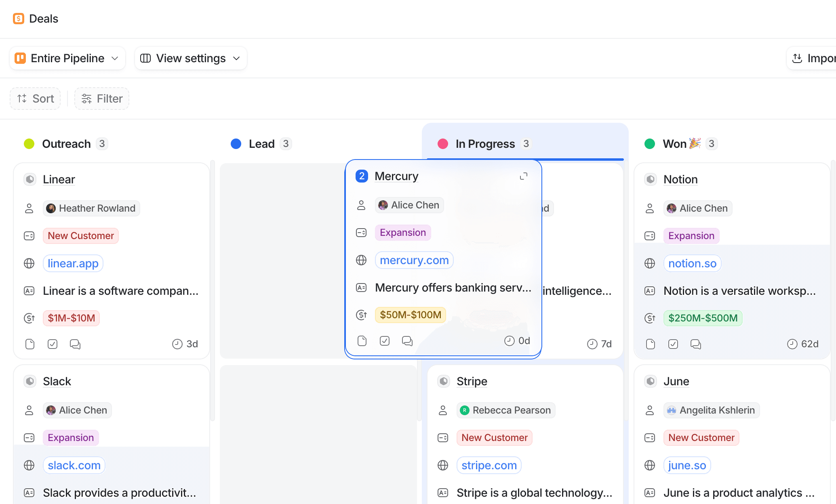Open the June deal title
This screenshot has width=836, height=504.
coord(676,381)
